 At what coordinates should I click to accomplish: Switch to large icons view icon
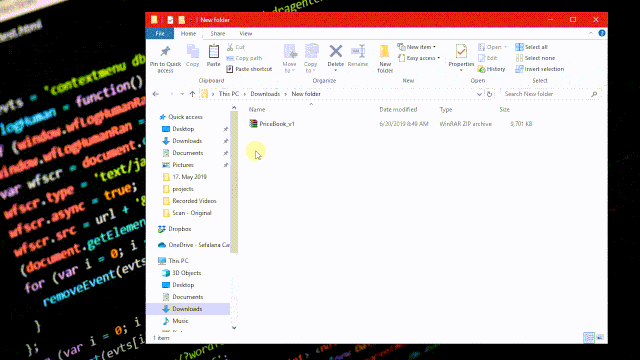pos(600,337)
